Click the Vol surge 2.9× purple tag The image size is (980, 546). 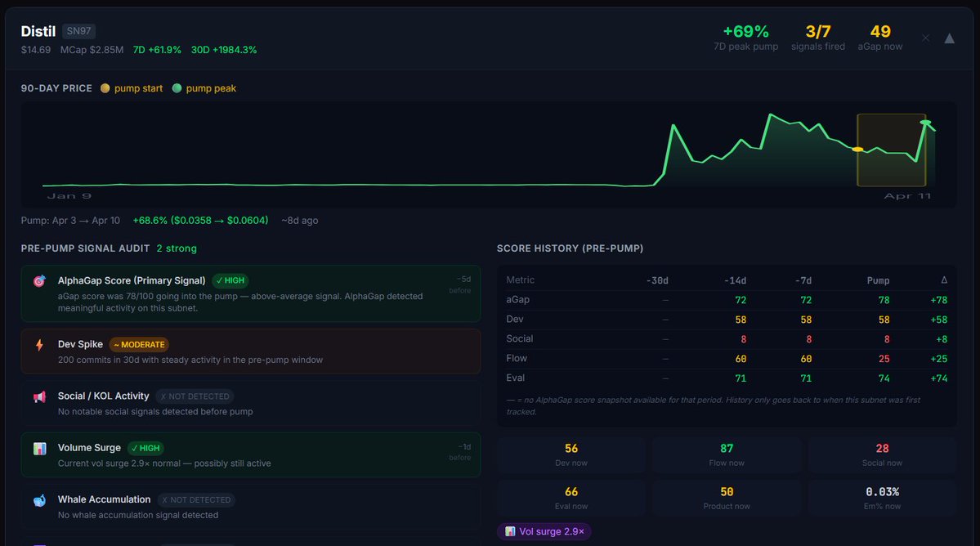(544, 531)
